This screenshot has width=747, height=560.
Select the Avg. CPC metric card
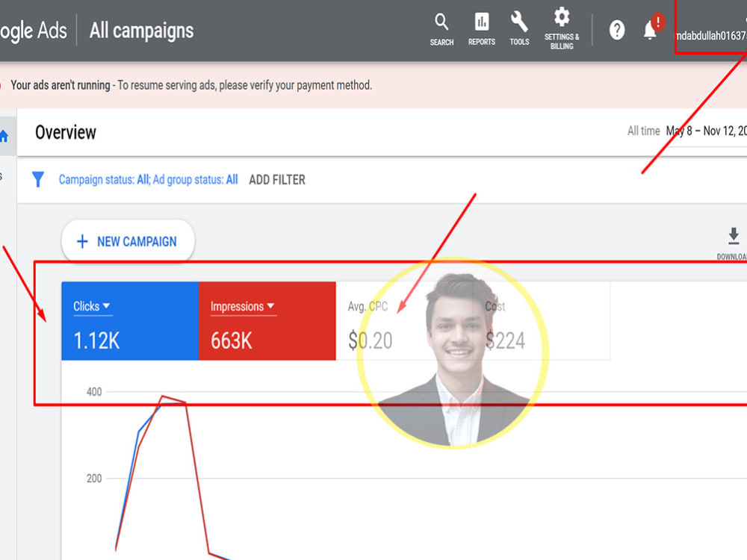pos(404,321)
